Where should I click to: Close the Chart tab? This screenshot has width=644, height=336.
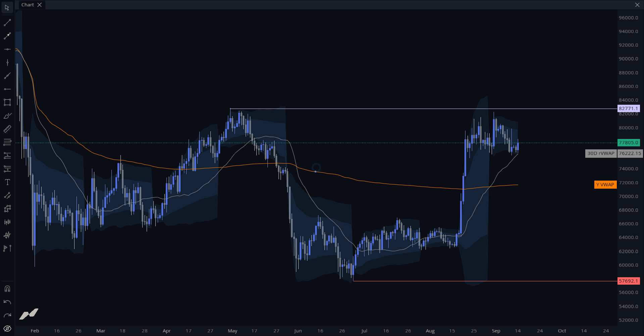click(x=40, y=5)
